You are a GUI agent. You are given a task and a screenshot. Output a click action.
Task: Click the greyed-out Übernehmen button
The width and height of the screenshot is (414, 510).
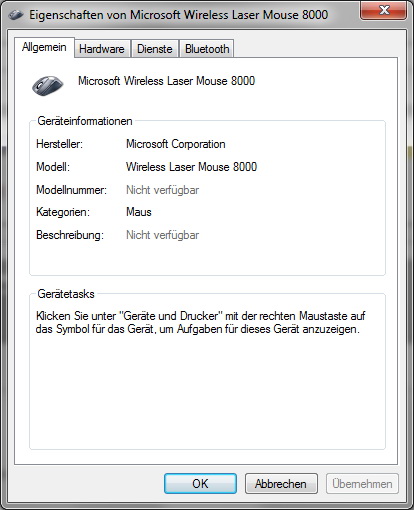[362, 484]
